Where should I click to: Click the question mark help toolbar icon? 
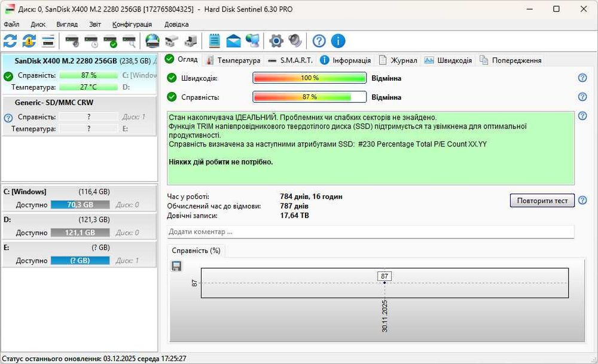(x=319, y=41)
